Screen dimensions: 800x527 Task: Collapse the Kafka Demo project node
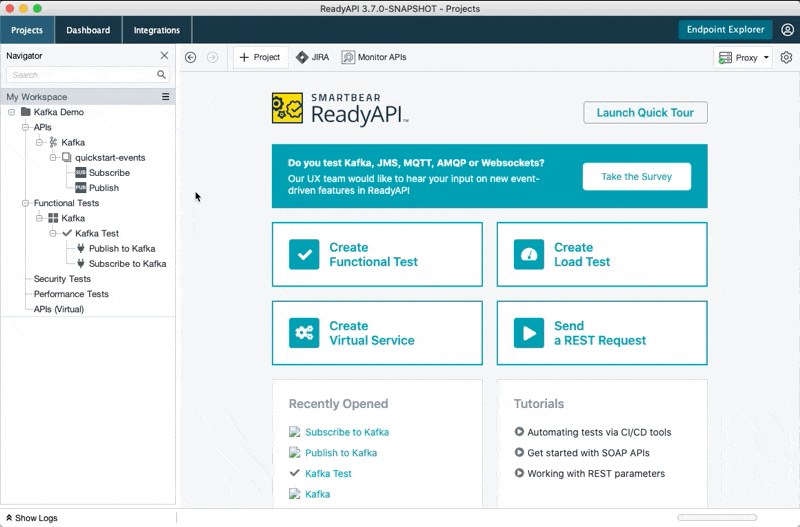(11, 112)
